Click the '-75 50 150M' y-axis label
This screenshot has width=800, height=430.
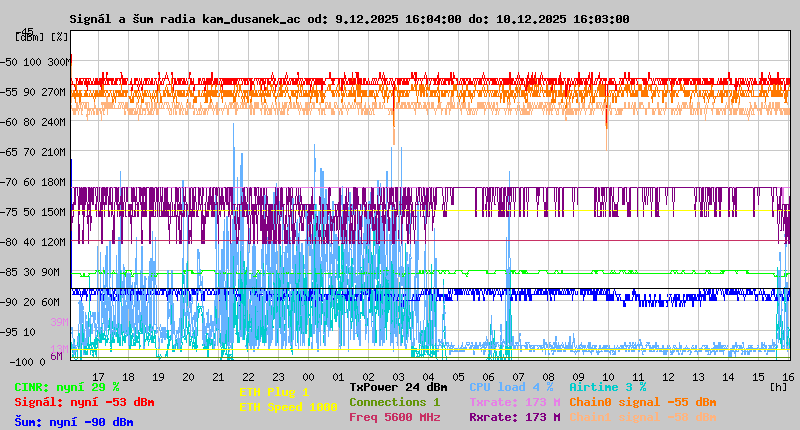pos(33,212)
